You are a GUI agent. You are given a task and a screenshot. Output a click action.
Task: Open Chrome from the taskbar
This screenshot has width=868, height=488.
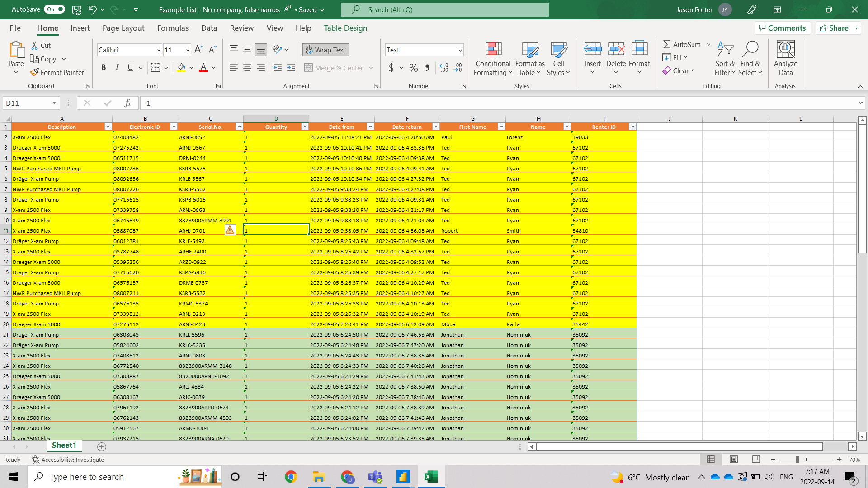click(291, 477)
